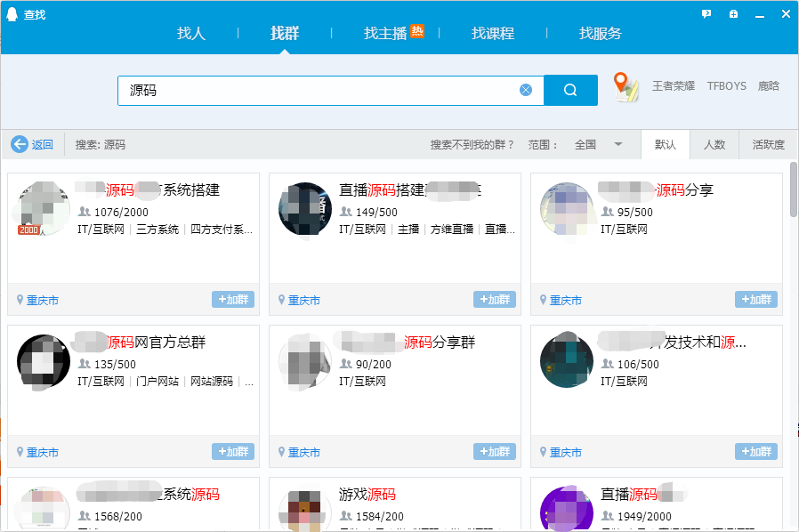Open avatar of 源码网官方总群 group
This screenshot has height=532, width=799.
click(44, 361)
